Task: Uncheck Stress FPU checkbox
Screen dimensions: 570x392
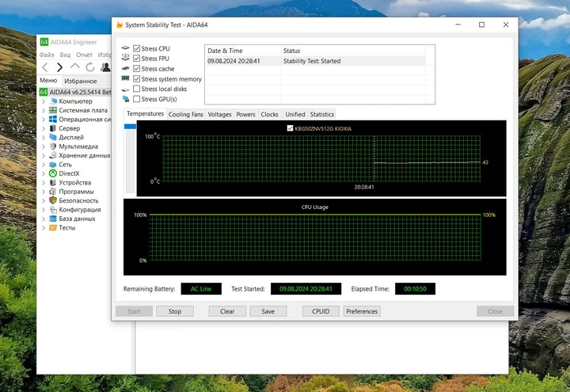Action: pyautogui.click(x=137, y=58)
